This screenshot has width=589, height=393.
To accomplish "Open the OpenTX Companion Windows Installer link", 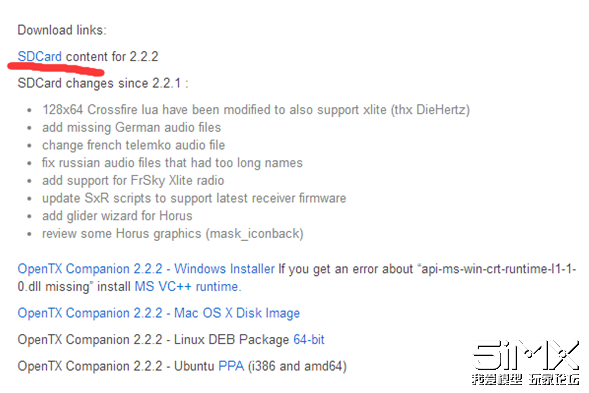I will [146, 269].
